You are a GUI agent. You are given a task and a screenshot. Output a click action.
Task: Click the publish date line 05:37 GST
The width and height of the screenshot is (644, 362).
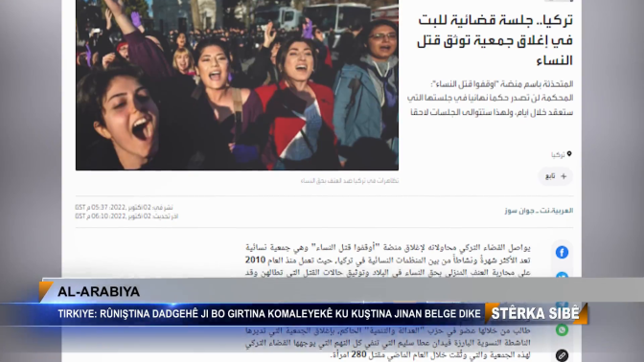[124, 208]
